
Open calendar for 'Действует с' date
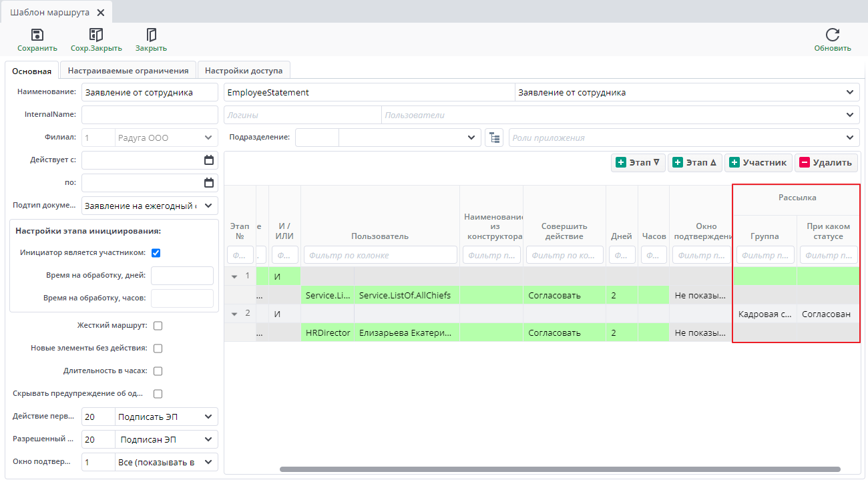point(209,160)
